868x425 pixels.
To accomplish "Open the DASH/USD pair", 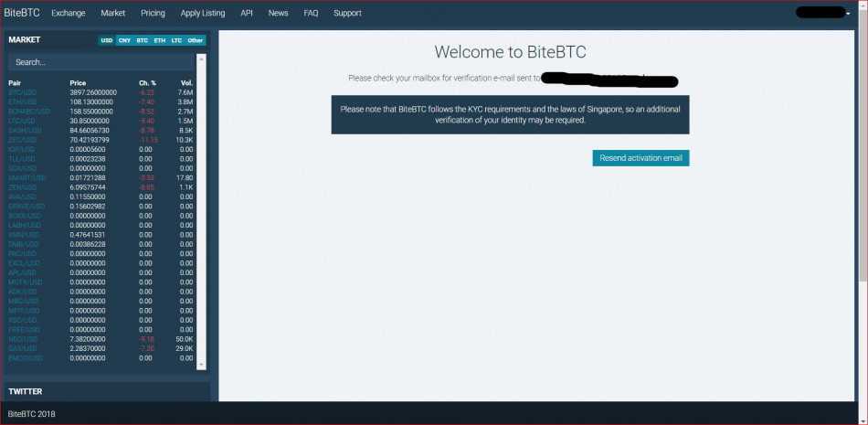I will pyautogui.click(x=25, y=130).
